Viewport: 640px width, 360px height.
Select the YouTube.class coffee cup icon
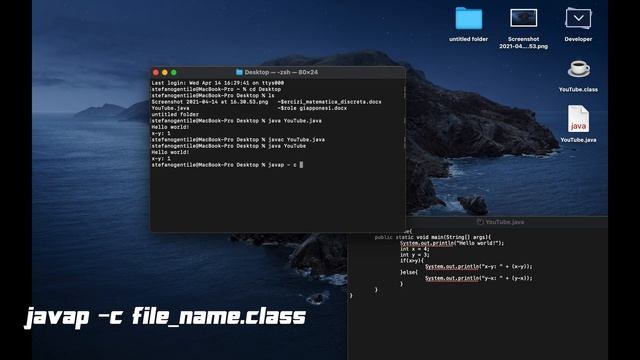tap(578, 69)
